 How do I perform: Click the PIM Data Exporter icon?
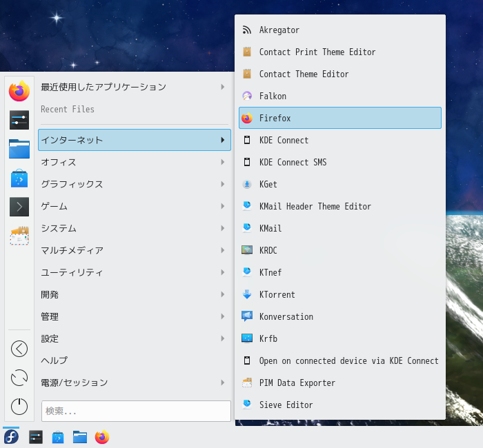coord(247,383)
